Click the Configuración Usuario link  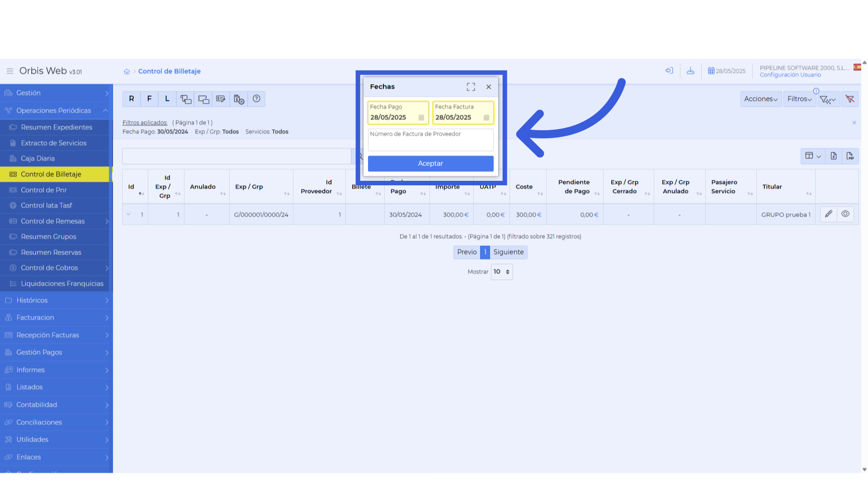pyautogui.click(x=790, y=75)
